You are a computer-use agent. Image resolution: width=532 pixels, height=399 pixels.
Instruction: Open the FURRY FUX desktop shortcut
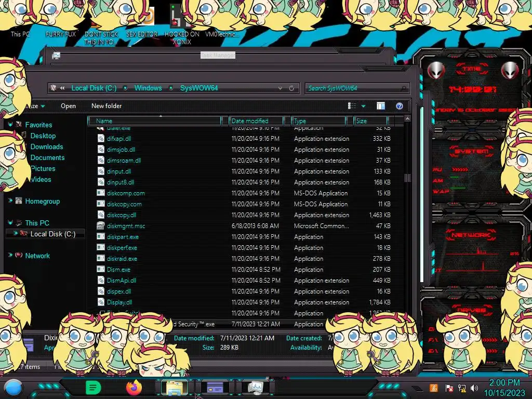click(x=61, y=34)
